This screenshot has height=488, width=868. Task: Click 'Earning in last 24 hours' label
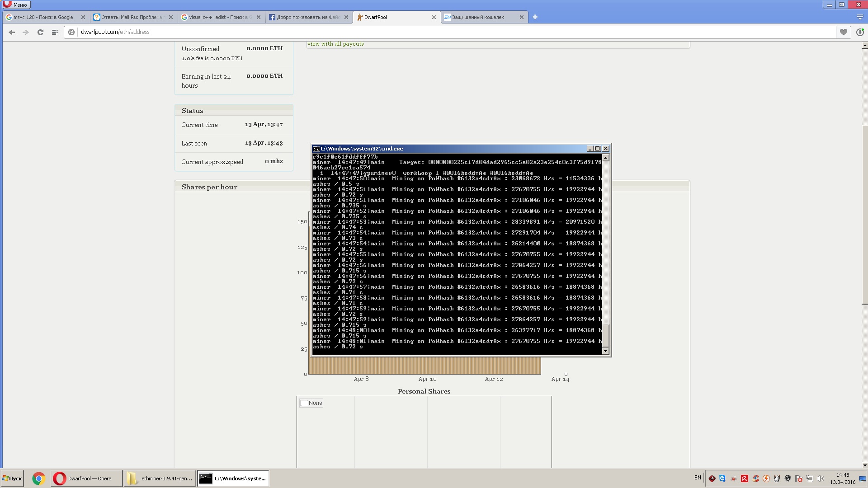pyautogui.click(x=206, y=81)
